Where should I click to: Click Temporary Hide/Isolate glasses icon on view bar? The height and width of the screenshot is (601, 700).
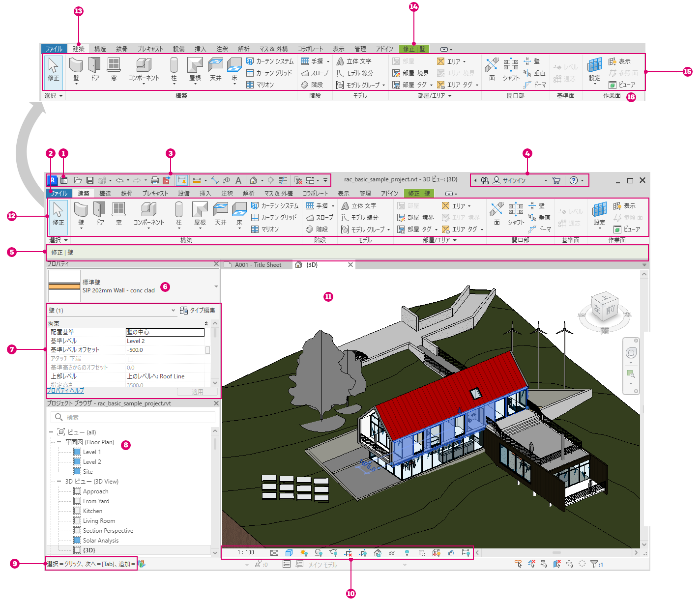392,553
